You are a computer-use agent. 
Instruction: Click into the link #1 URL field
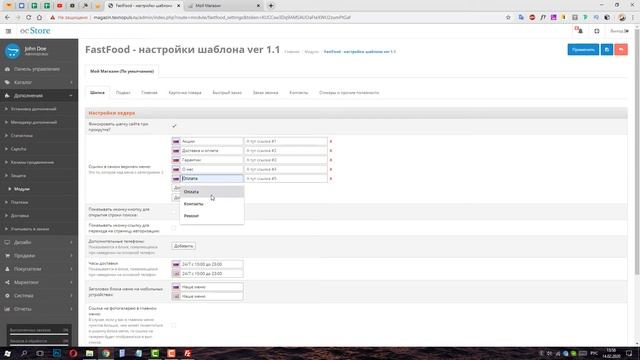(286, 141)
